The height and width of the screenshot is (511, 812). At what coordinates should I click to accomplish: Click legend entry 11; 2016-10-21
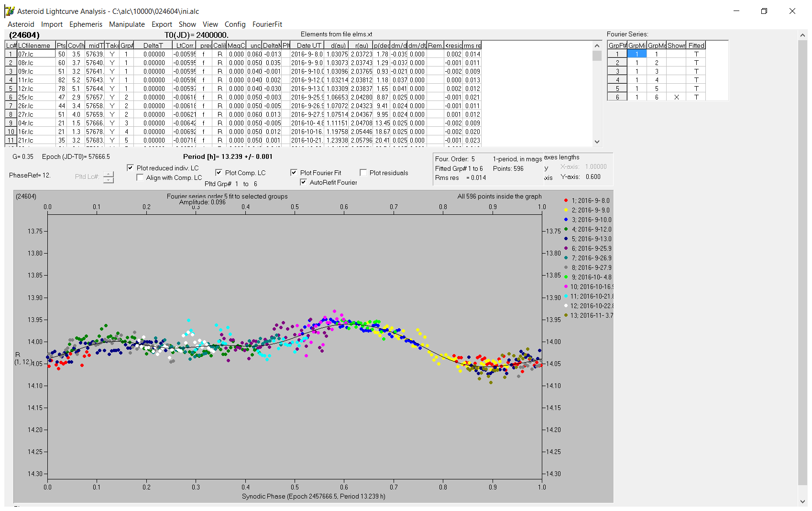point(592,296)
